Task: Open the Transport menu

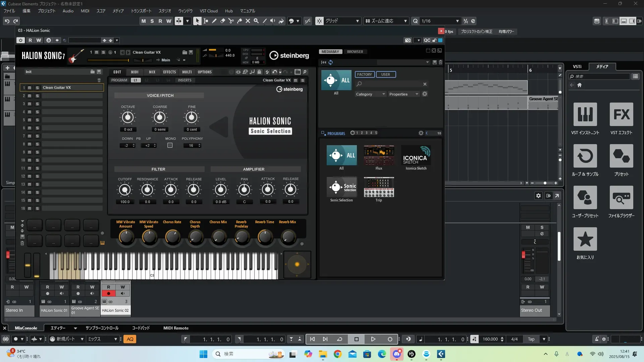Action: tap(141, 11)
